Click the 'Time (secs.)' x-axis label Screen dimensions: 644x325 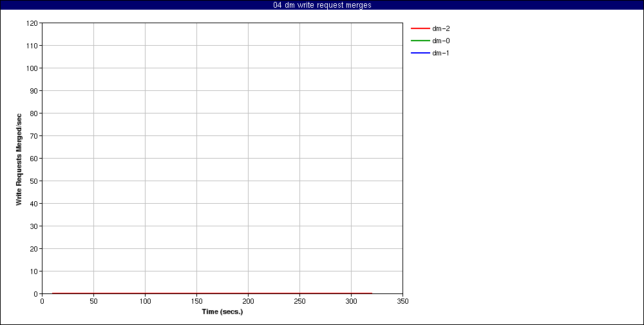click(222, 311)
